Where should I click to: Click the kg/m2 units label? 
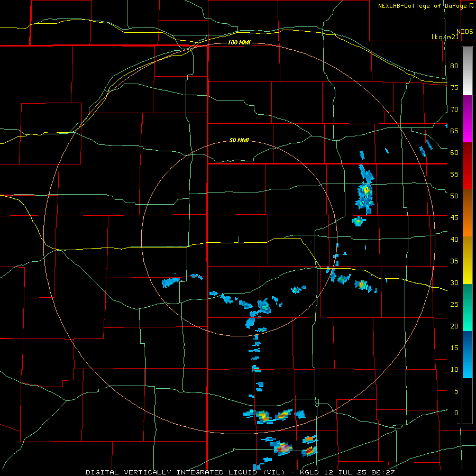(x=445, y=37)
